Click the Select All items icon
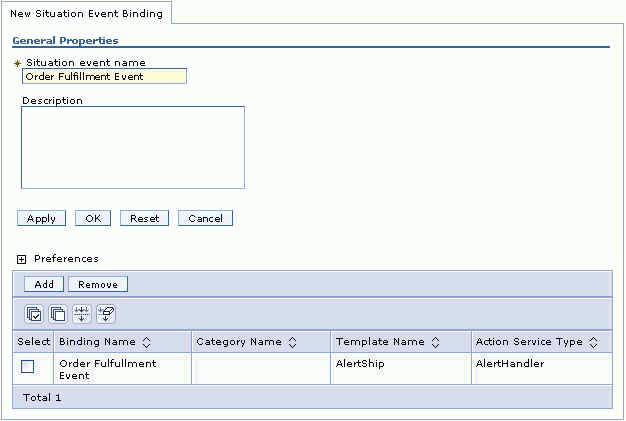Viewport: 626px width, 421px height. click(34, 314)
